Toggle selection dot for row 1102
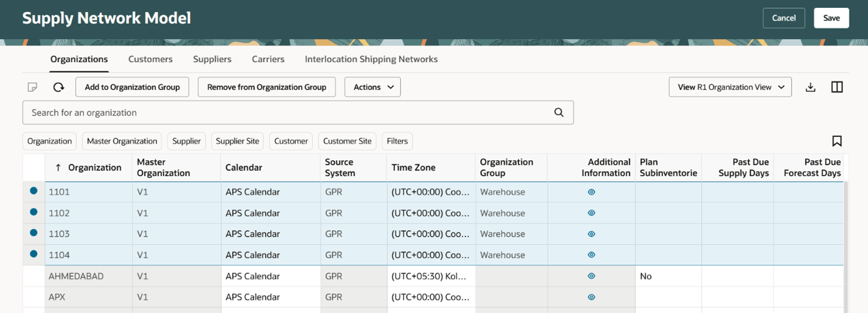 [x=33, y=213]
